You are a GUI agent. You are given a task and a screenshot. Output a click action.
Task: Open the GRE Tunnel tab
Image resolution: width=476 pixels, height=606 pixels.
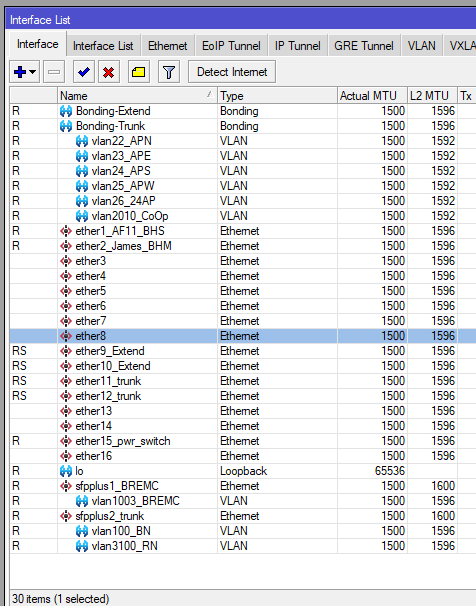[364, 46]
